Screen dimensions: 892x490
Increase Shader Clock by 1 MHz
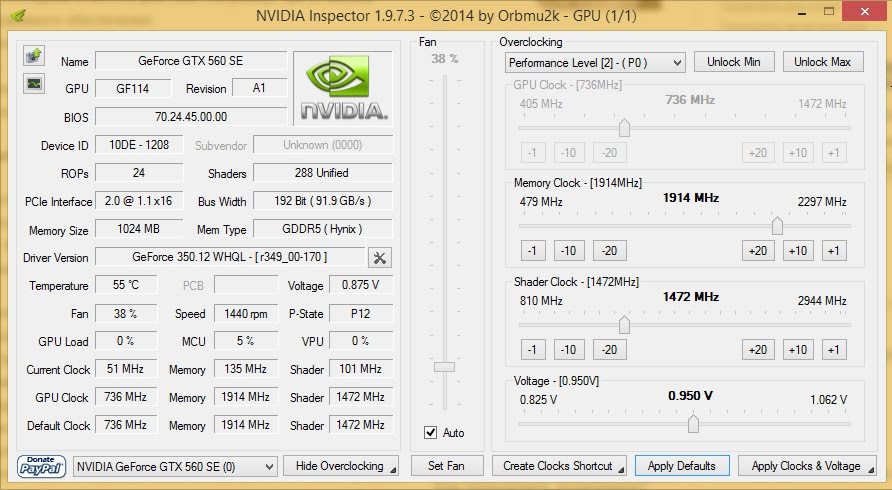pyautogui.click(x=833, y=350)
